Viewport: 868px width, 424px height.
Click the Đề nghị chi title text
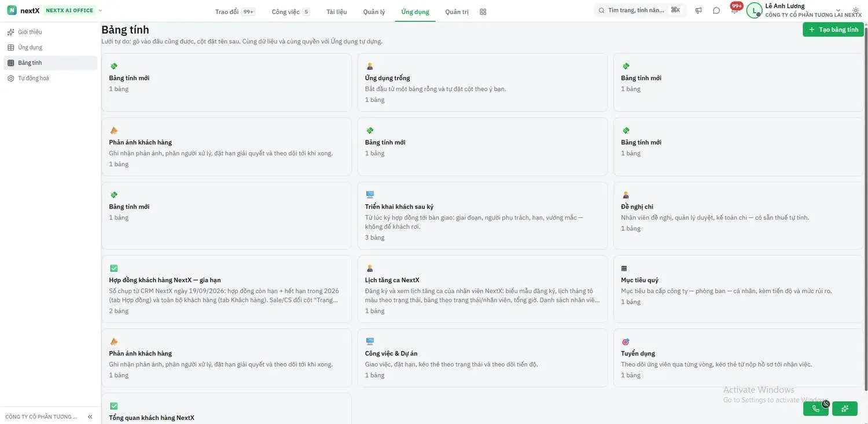coord(637,206)
